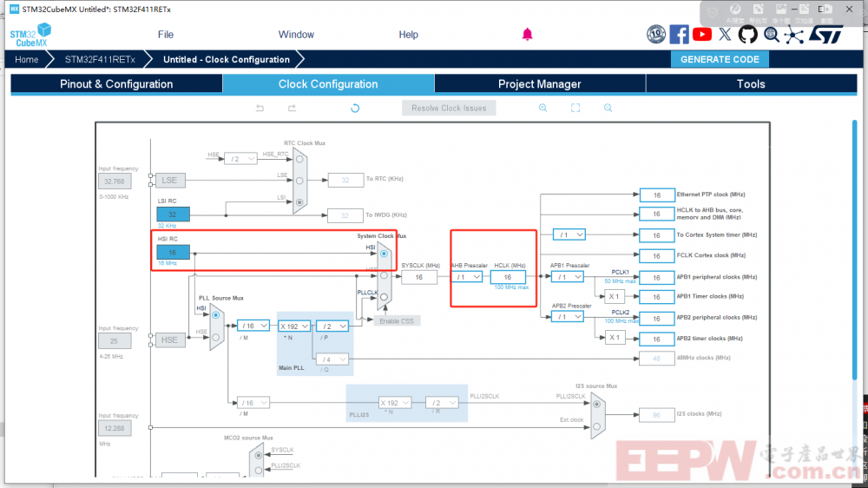868x488 pixels.
Task: Select SYSCLK in MCO2 source Mux
Action: [x=259, y=455]
